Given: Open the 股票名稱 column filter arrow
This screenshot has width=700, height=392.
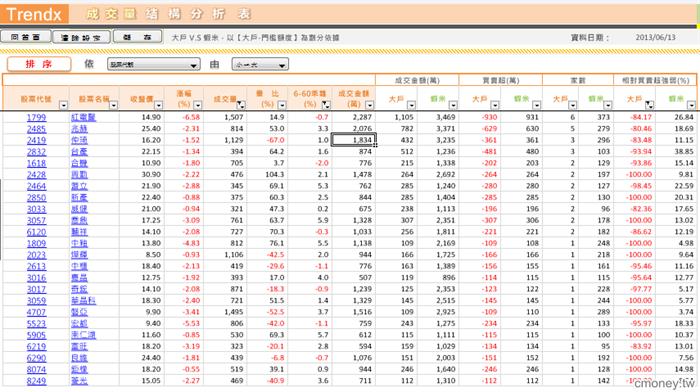Looking at the screenshot, I should 114,105.
